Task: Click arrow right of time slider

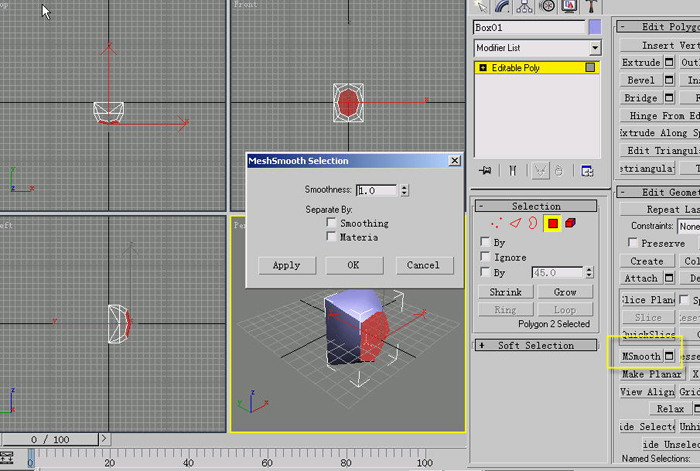Action: pyautogui.click(x=104, y=439)
